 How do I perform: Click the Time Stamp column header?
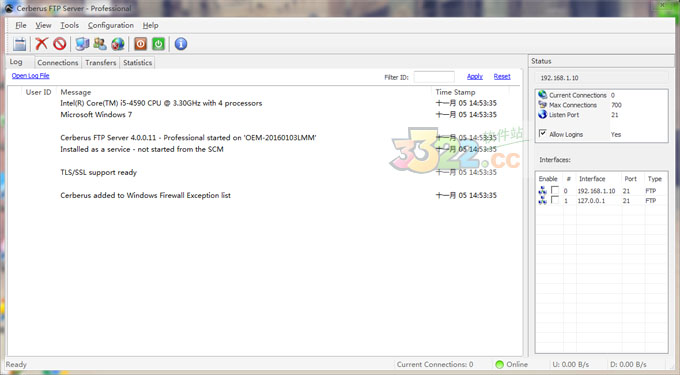[455, 92]
